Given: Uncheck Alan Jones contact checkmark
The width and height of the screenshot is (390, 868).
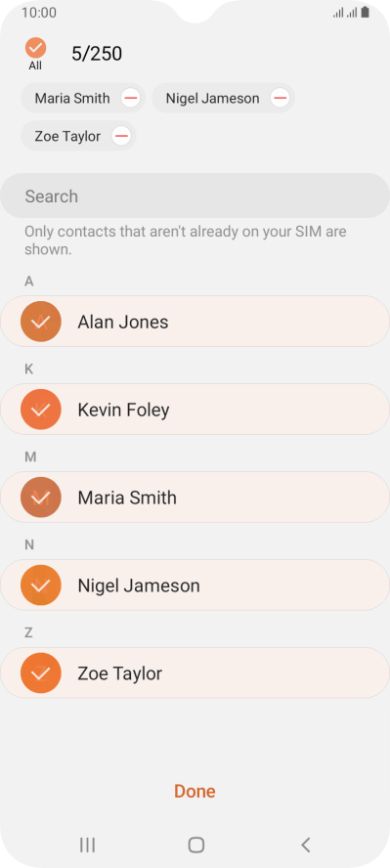Looking at the screenshot, I should tap(40, 322).
